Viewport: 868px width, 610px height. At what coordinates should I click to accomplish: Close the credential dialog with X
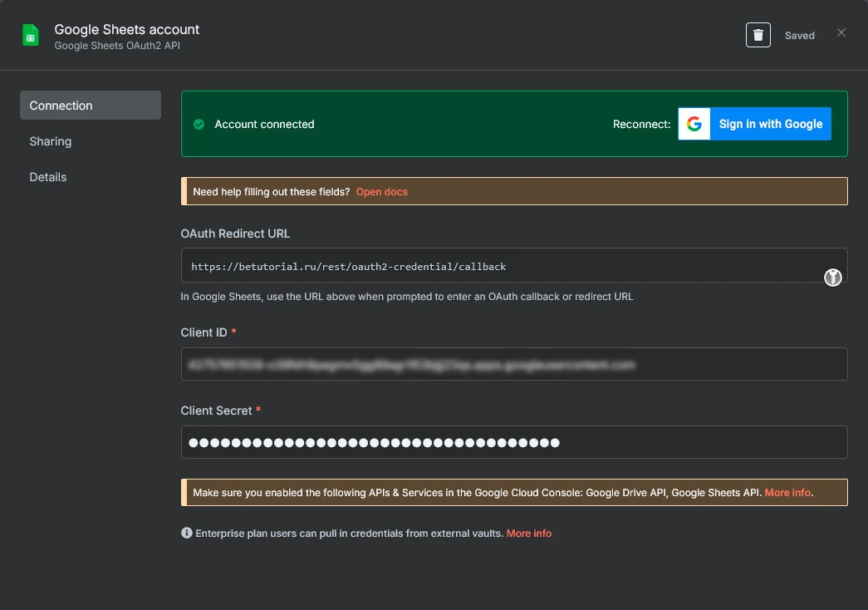841,33
